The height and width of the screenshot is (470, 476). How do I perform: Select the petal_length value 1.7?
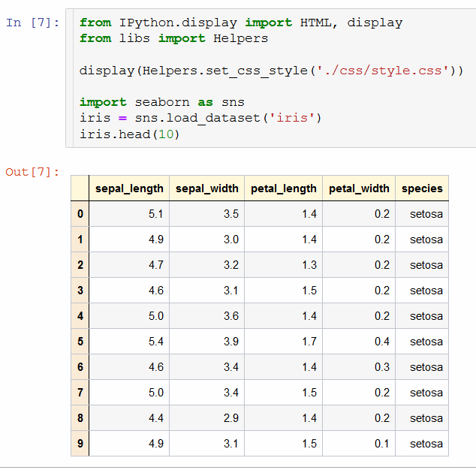coord(309,342)
